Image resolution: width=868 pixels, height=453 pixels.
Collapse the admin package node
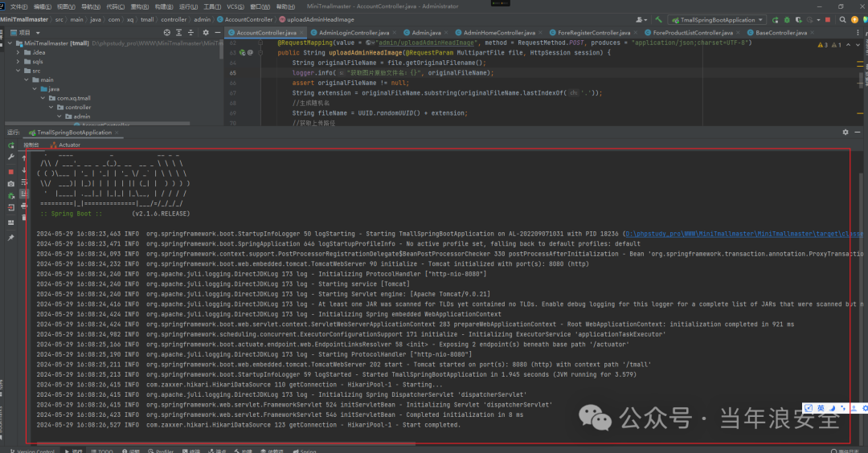tap(59, 116)
